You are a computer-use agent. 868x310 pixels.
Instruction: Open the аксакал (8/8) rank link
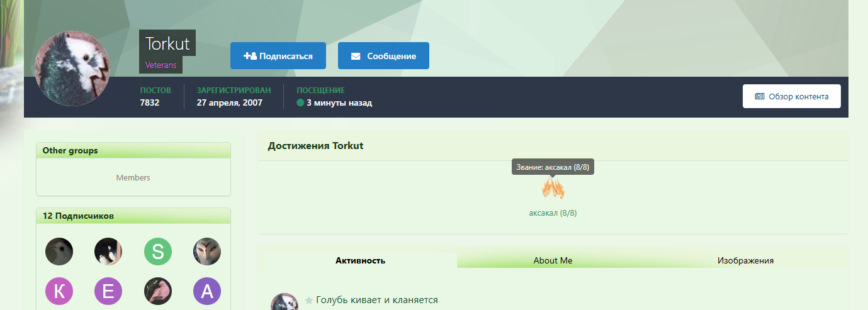coord(553,213)
